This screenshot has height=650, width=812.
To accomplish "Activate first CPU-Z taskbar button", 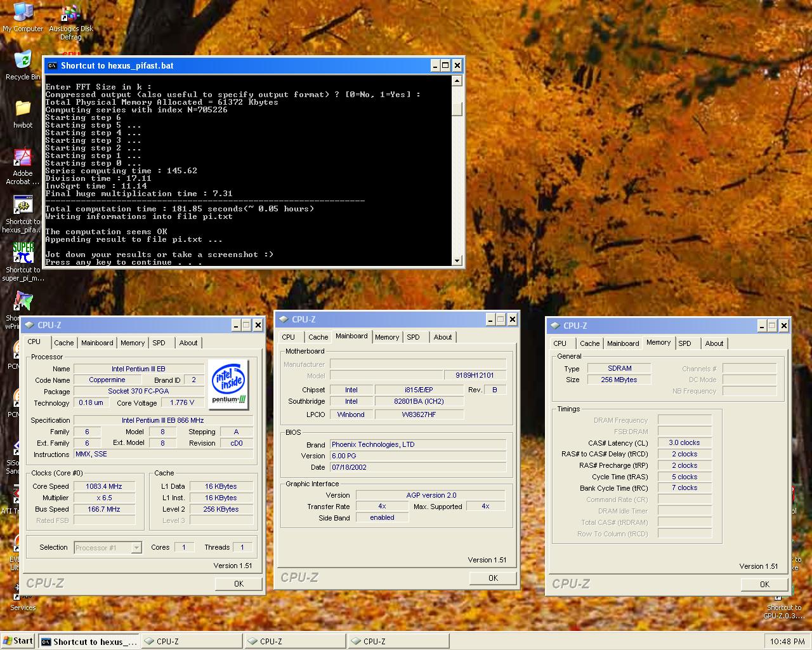I will 192,641.
